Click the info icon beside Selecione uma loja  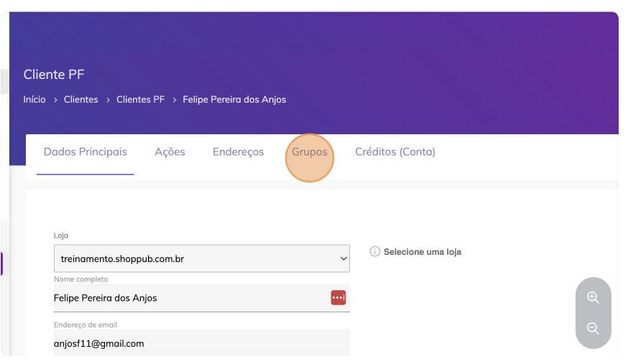click(374, 251)
